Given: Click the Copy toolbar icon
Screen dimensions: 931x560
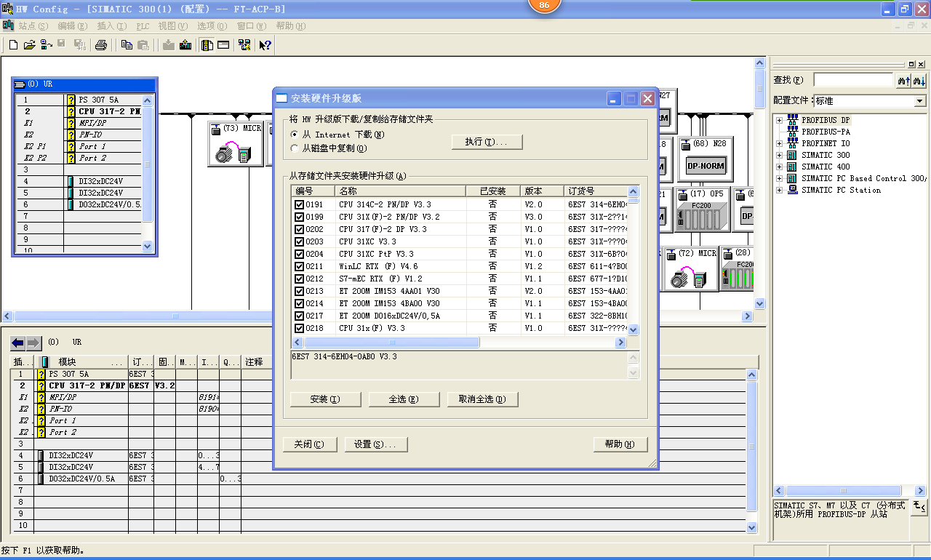Looking at the screenshot, I should click(x=127, y=45).
